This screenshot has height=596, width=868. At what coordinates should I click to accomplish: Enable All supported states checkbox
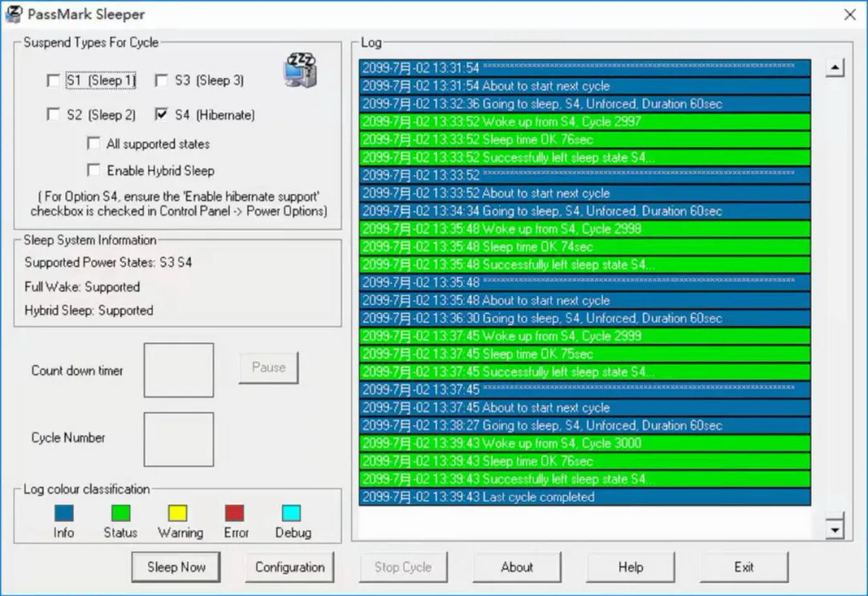pyautogui.click(x=93, y=144)
